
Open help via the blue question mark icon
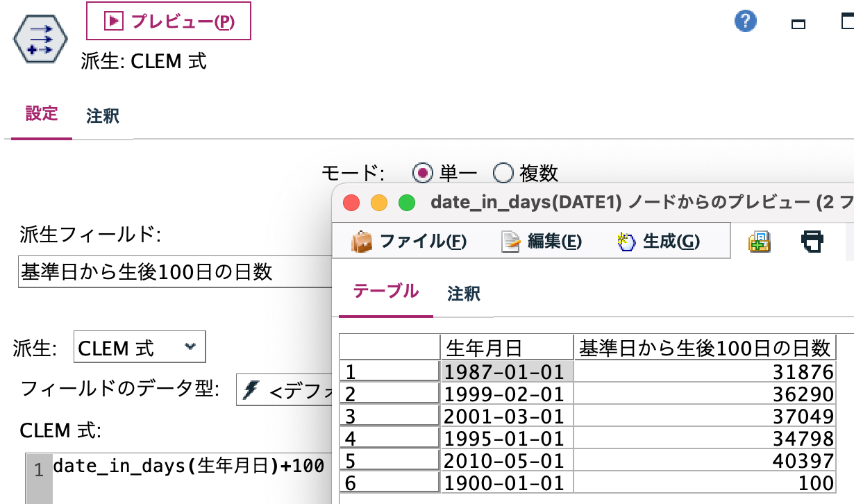[745, 21]
